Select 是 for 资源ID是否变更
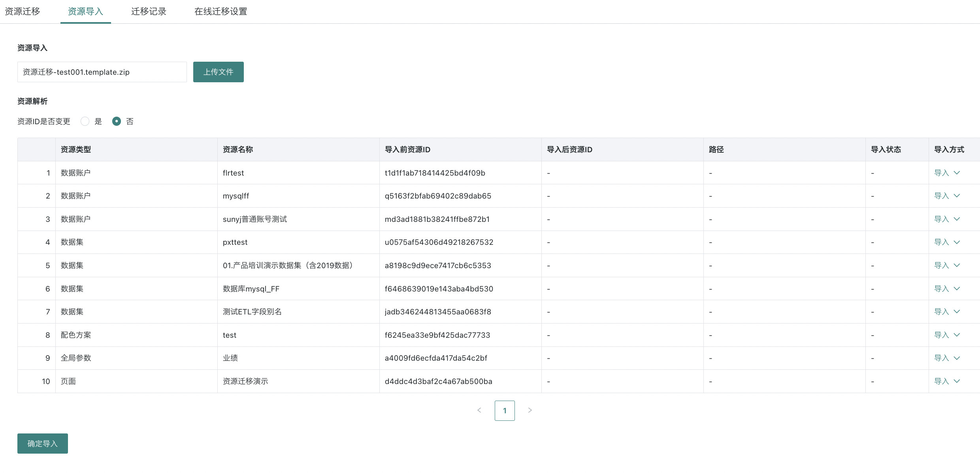 point(85,121)
